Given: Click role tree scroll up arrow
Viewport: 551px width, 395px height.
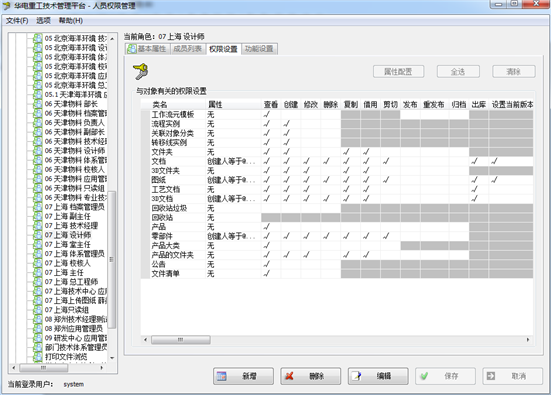Looking at the screenshot, I should tap(112, 39).
